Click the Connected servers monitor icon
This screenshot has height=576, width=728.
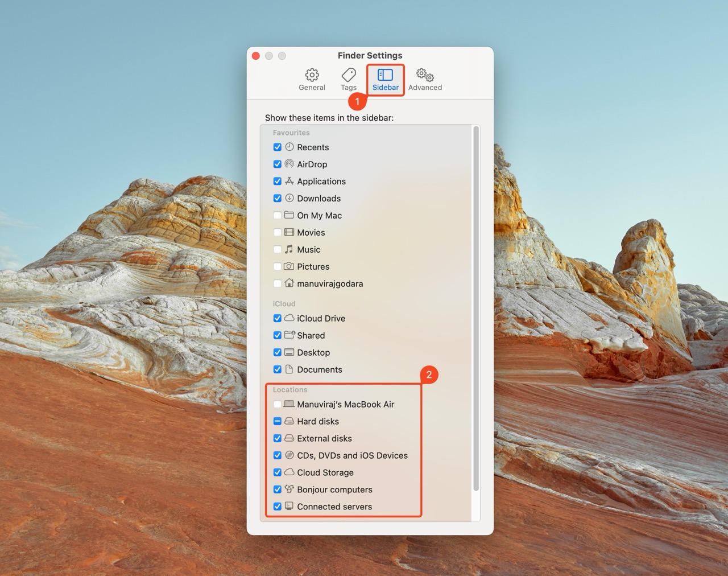pyautogui.click(x=289, y=506)
